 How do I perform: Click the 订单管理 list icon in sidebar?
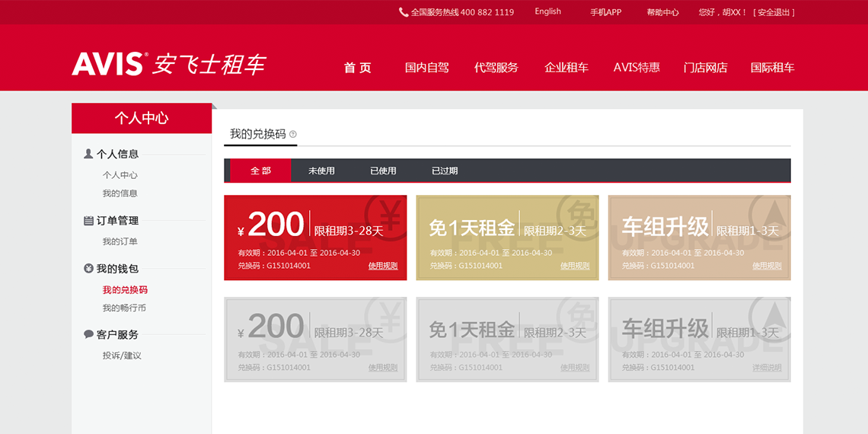(88, 221)
